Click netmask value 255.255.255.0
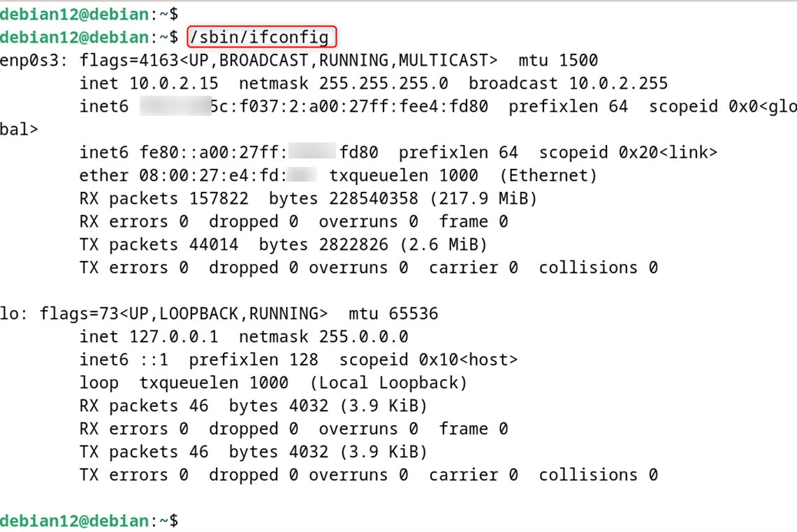Image resolution: width=797 pixels, height=532 pixels. (x=383, y=83)
